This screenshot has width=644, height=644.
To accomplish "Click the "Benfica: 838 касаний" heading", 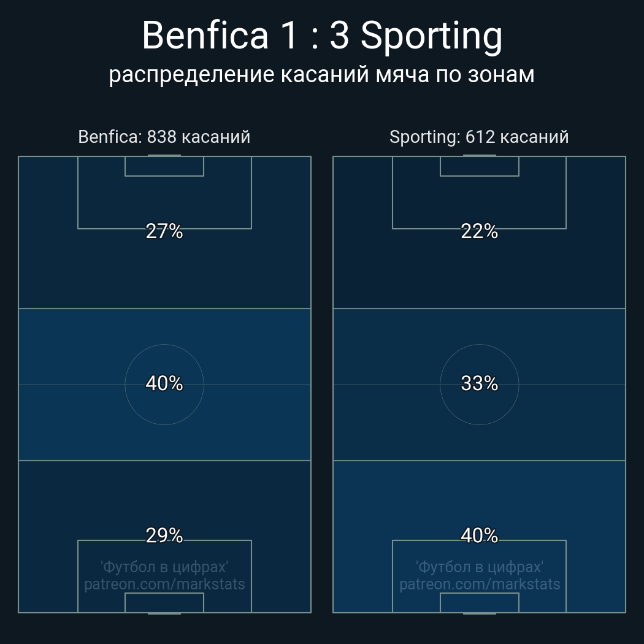I will 164,137.
